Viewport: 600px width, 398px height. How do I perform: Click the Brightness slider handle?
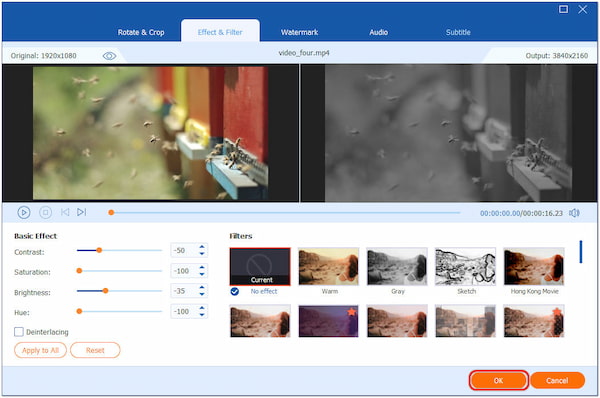pos(105,291)
